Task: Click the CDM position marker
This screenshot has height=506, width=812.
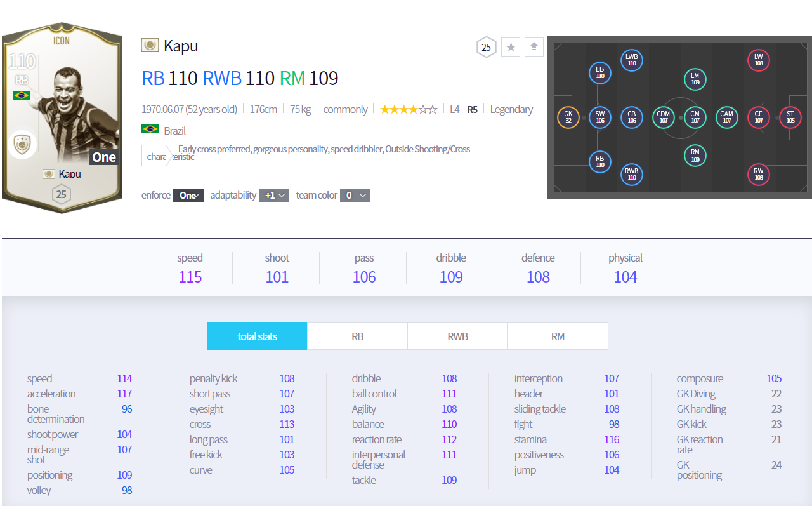Action: pos(664,117)
